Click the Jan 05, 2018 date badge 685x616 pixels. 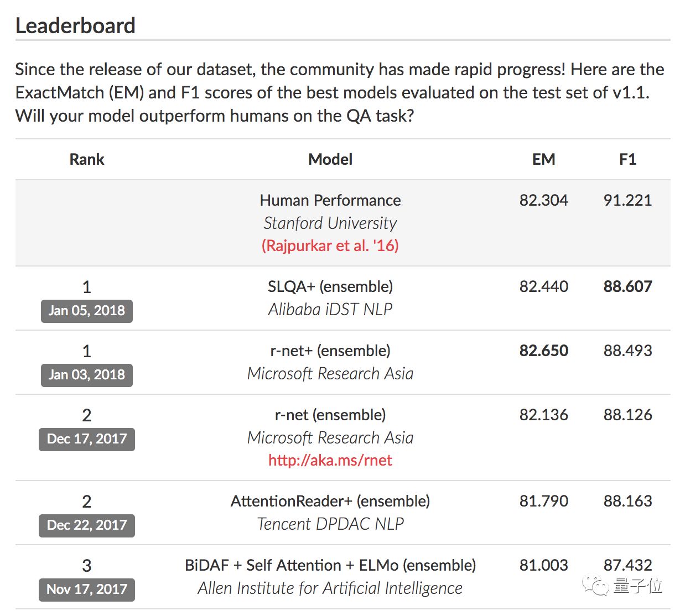coord(87,311)
